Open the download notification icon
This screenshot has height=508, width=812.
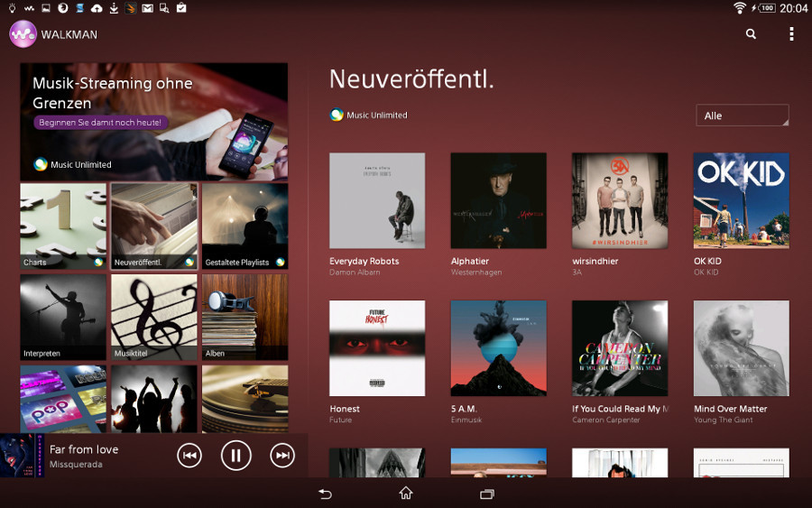pos(114,8)
